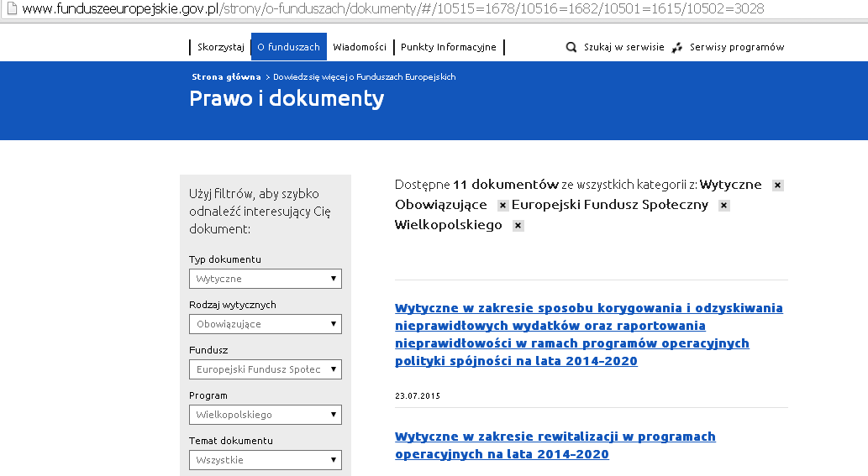The height and width of the screenshot is (476, 868).
Task: Click the browser address bar URL
Action: 393,9
